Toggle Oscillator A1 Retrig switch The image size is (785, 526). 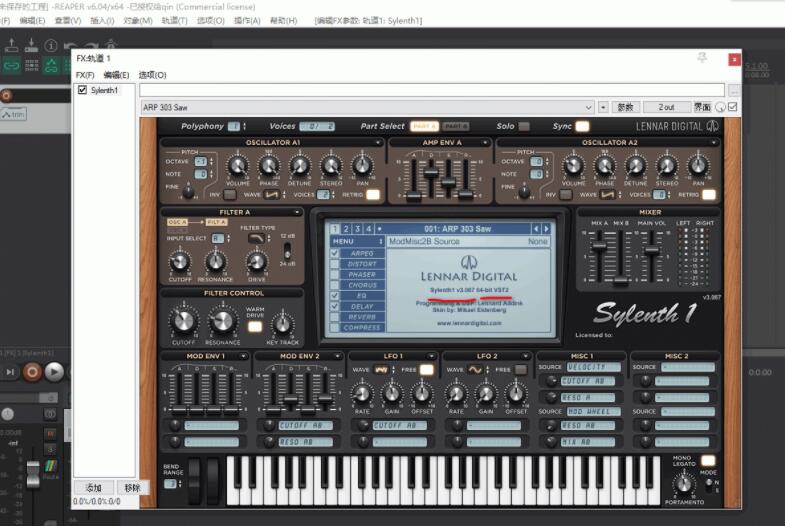coord(373,195)
